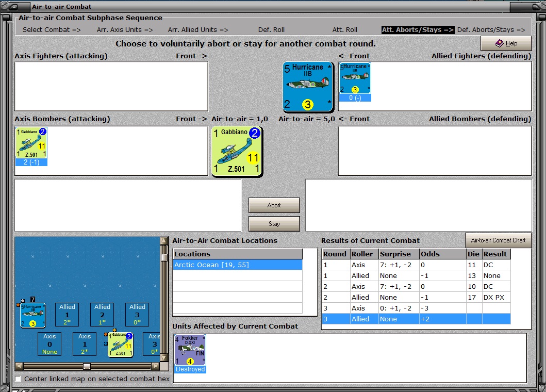Click the Allied 3 box on map track
This screenshot has width=546, height=392.
137,314
